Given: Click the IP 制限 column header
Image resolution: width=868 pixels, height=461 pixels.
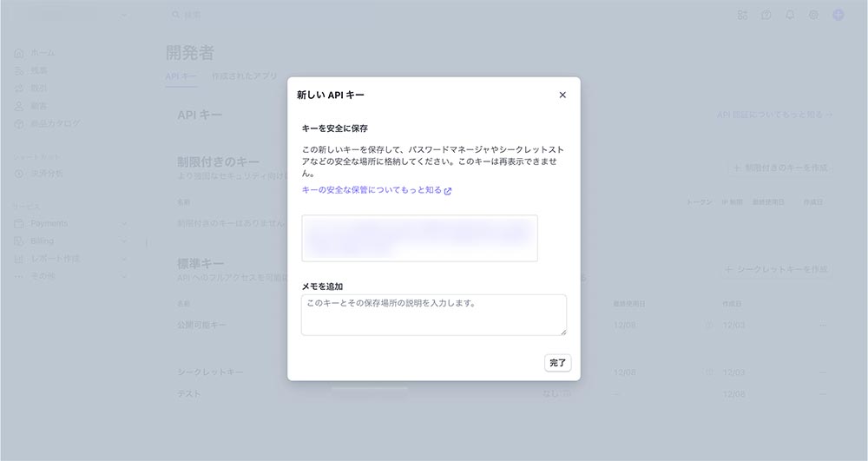Looking at the screenshot, I should tap(732, 202).
